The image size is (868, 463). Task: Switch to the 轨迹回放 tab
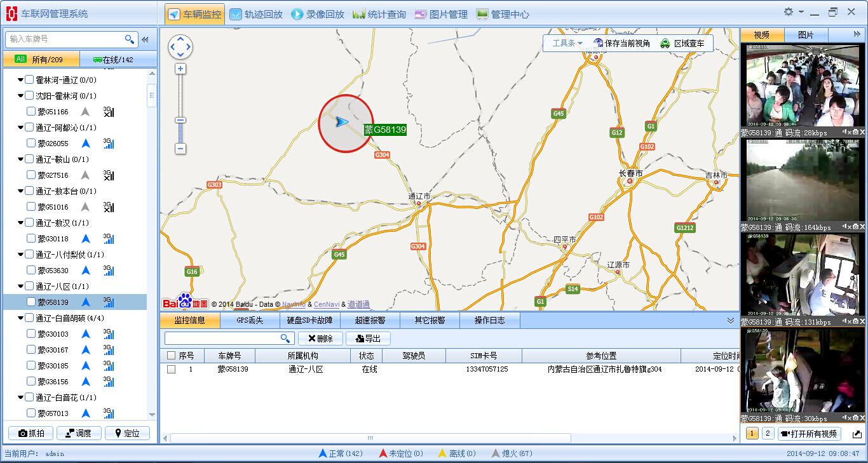pos(257,14)
